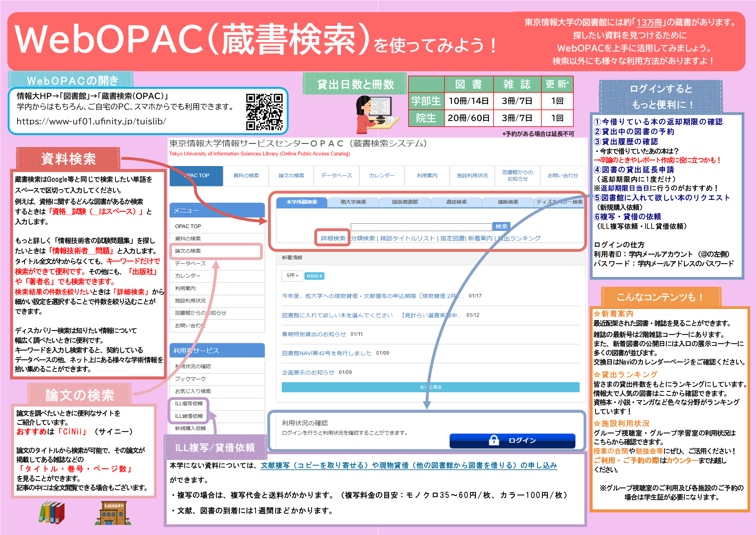Select the 書店検索 tab
756x535 pixels.
click(456, 202)
